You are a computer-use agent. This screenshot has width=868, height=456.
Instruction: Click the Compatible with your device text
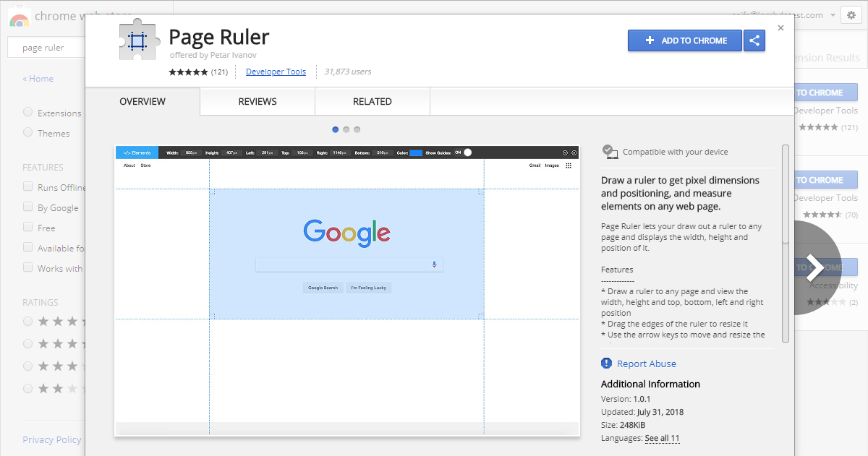point(676,152)
